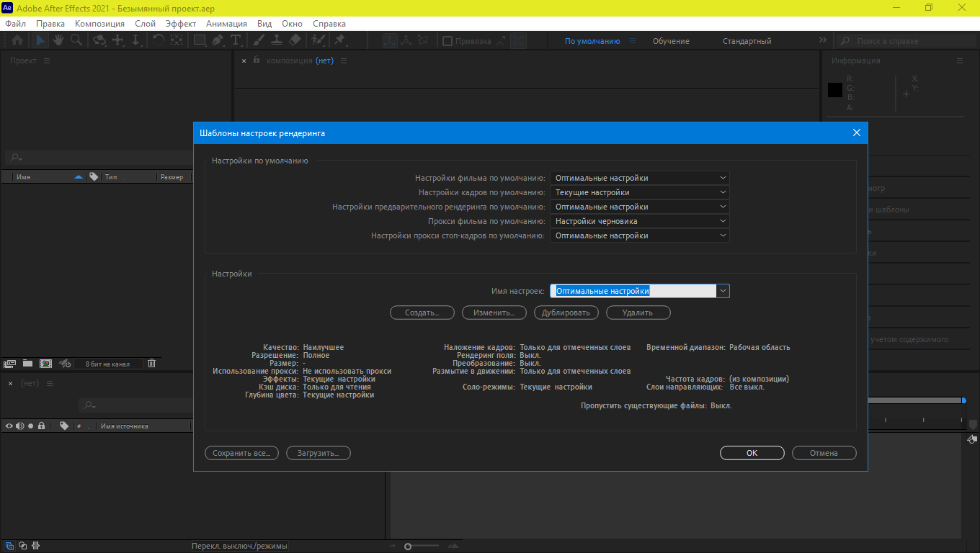Image resolution: width=980 pixels, height=553 pixels.
Task: Select the Eraser tool
Action: 295,40
